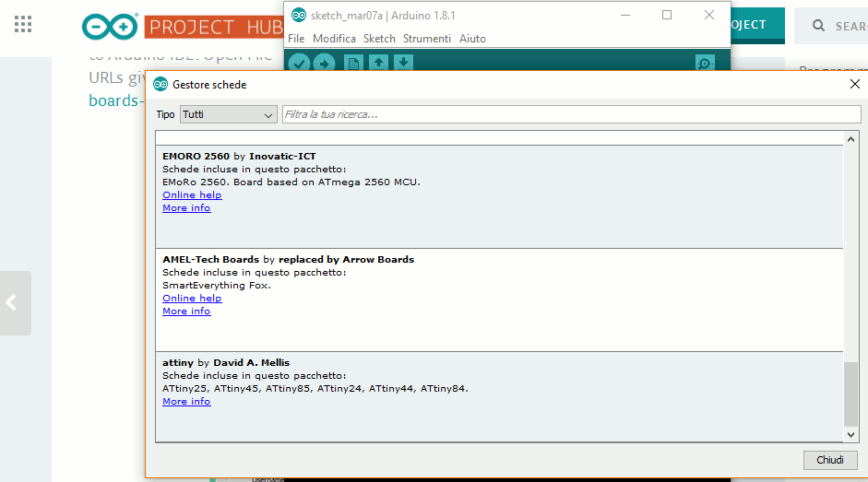868x482 pixels.
Task: Open More info for AMEL-Tech Boards
Action: tap(186, 311)
